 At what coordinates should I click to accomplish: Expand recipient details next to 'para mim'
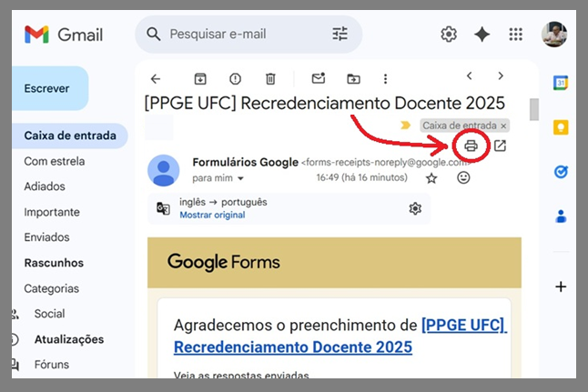click(240, 179)
